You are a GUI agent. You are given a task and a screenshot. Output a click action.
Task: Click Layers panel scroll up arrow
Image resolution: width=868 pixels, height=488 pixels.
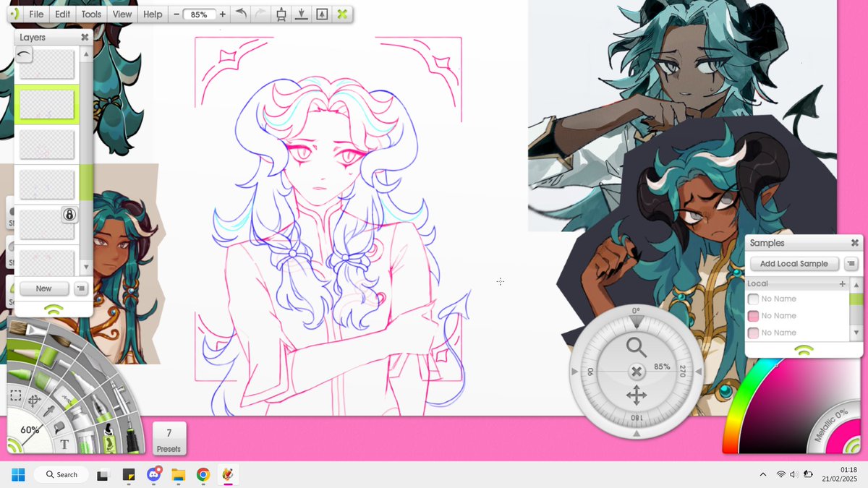pos(87,54)
